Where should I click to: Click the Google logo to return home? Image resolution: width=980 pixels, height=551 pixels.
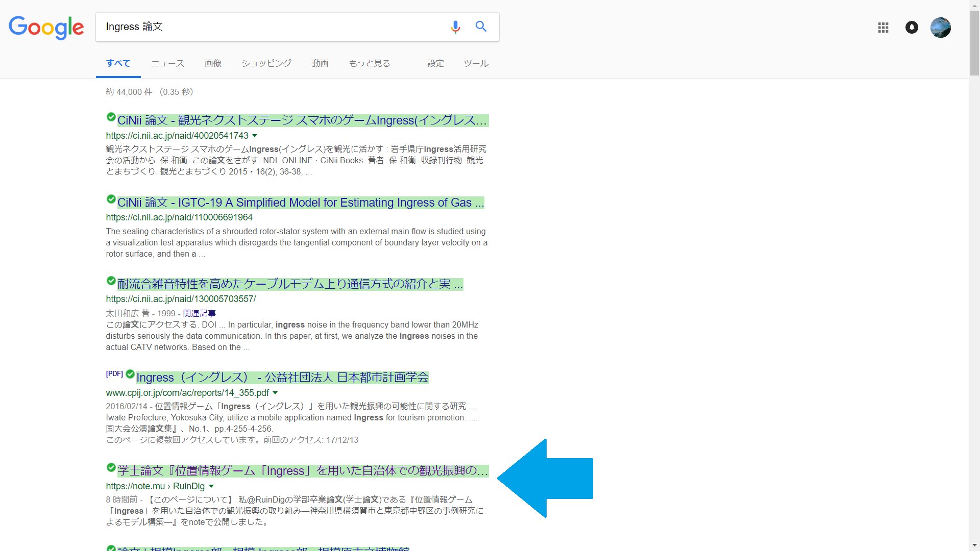coord(46,28)
